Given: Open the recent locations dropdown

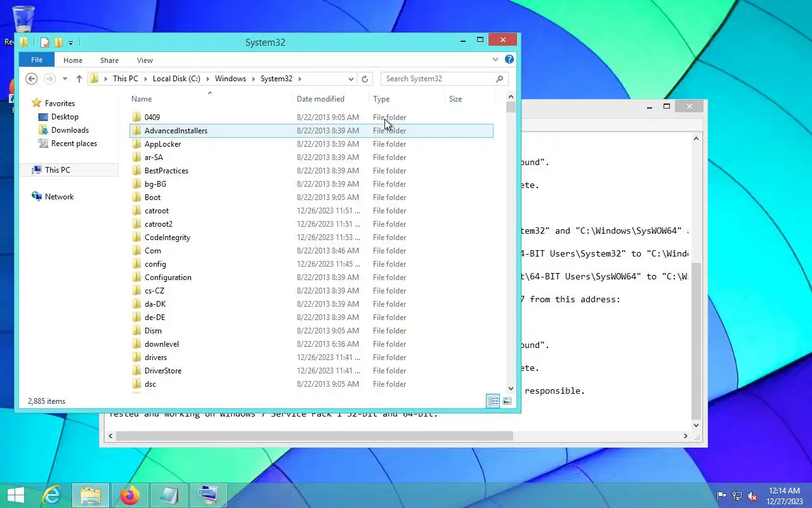Looking at the screenshot, I should [65, 79].
